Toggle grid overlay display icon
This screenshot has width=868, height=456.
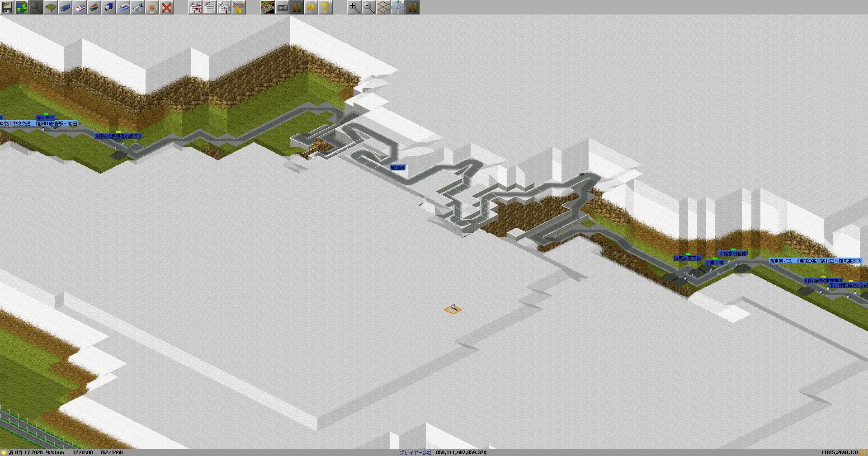pyautogui.click(x=383, y=7)
